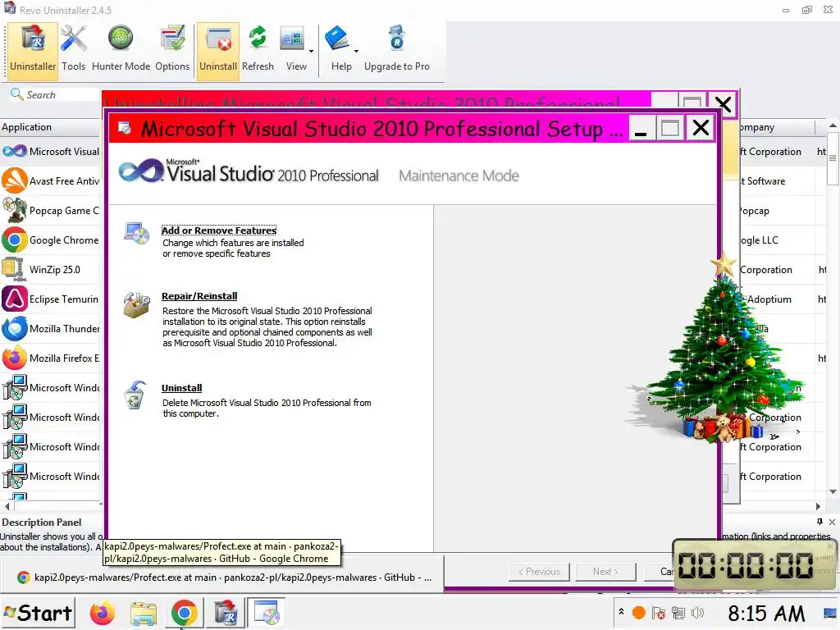This screenshot has width=840, height=630.
Task: Click the 8:15 AM clock
Action: click(766, 614)
